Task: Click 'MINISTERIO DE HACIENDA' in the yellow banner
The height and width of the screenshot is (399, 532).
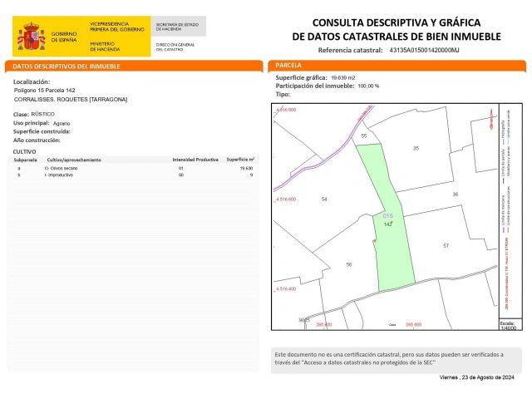Action: pos(105,47)
